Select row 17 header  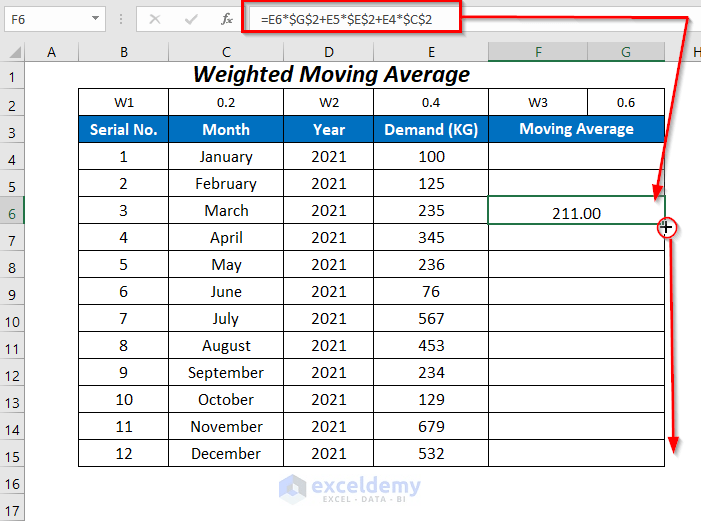click(x=12, y=510)
